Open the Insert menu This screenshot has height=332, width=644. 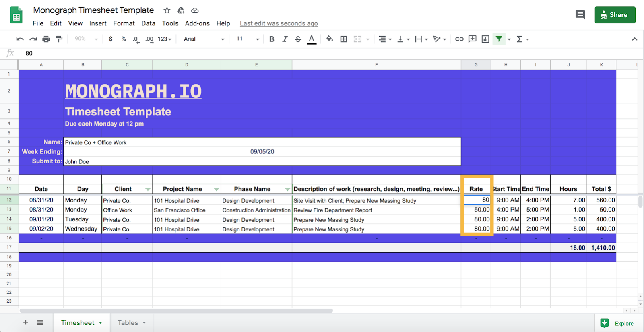point(98,23)
